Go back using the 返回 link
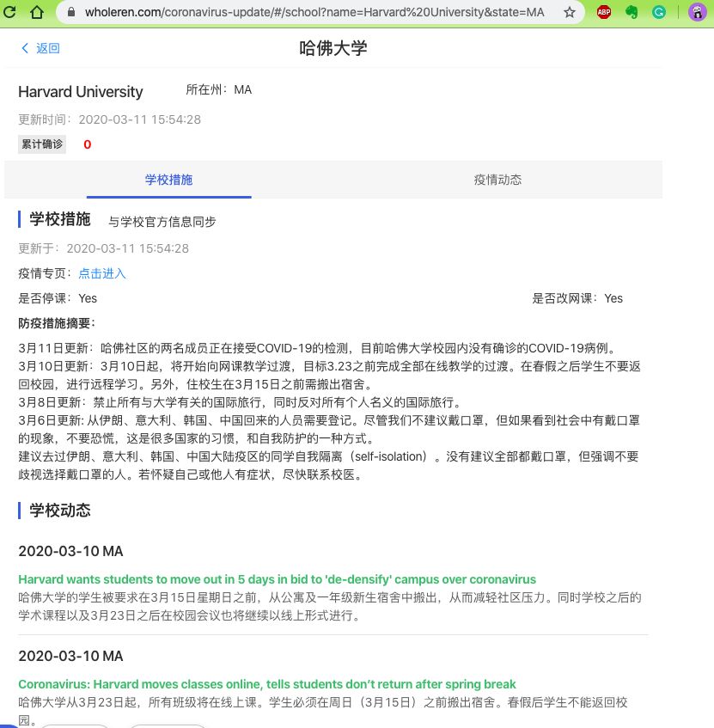The height and width of the screenshot is (728, 714). tap(48, 48)
